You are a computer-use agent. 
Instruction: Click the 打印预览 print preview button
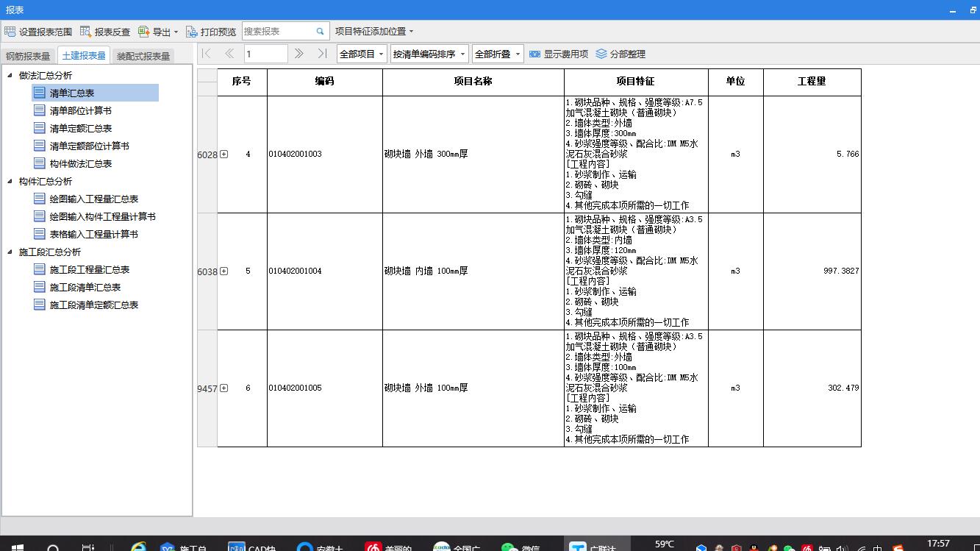211,32
